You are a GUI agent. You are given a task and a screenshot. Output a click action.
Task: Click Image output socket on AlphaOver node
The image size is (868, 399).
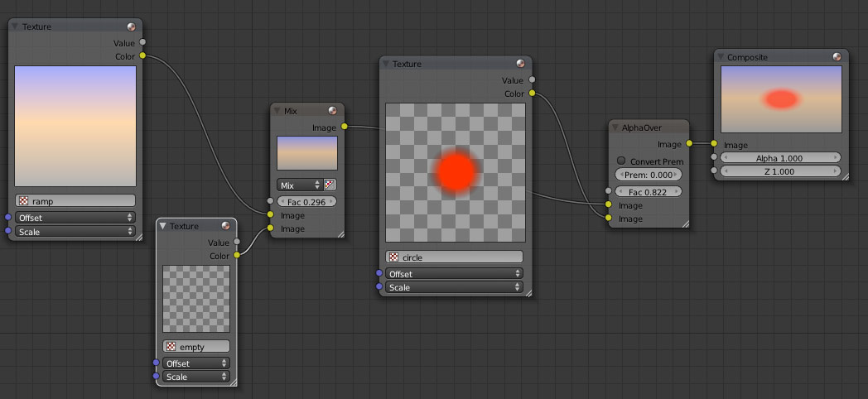click(689, 143)
